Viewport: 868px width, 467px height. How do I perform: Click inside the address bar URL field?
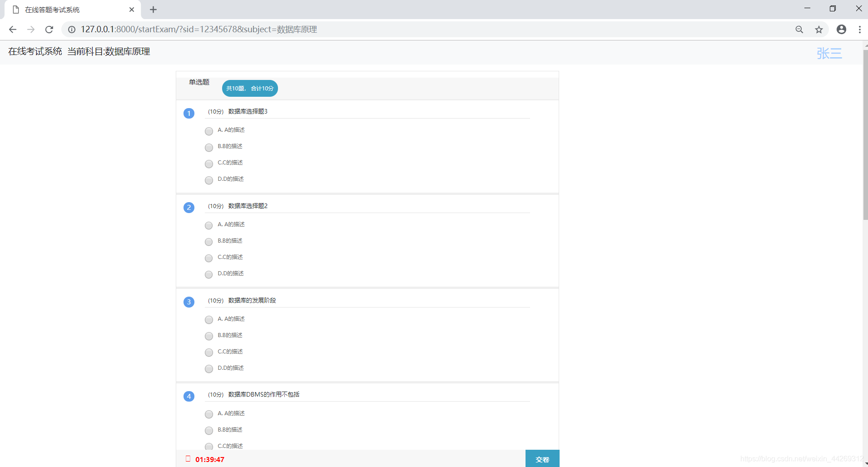click(273, 29)
